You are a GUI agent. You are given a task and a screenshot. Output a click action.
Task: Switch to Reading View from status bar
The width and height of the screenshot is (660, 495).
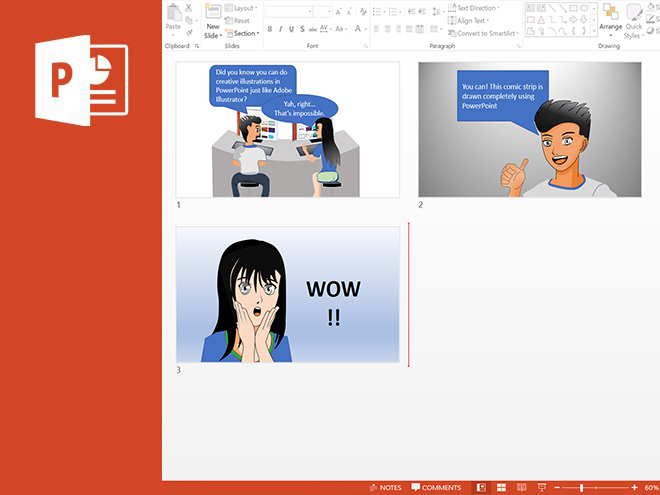pos(521,487)
